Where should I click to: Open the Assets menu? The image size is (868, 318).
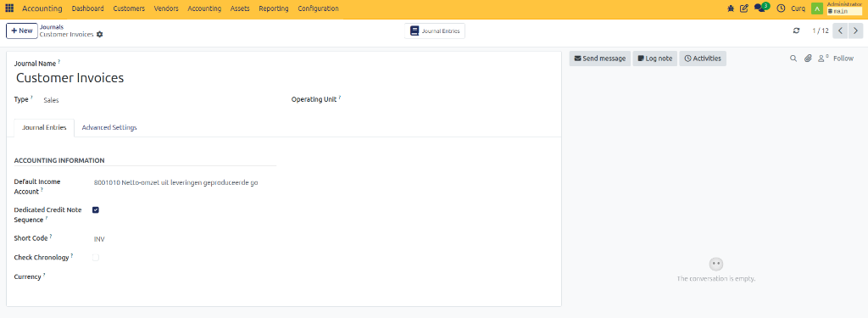coord(240,8)
